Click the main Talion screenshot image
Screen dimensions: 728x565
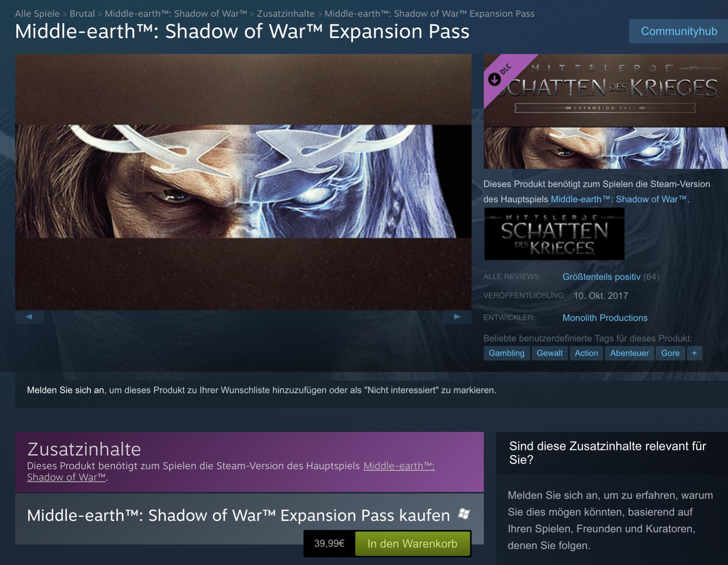click(x=243, y=182)
